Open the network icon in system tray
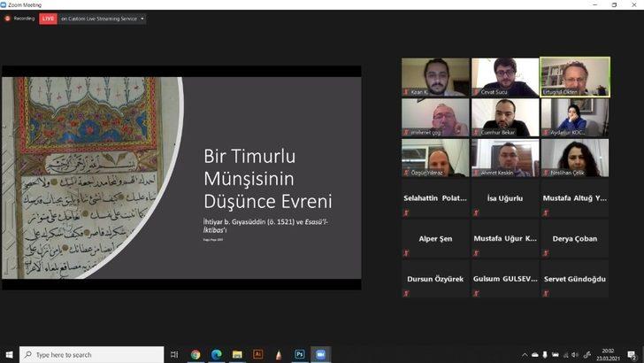 565,355
